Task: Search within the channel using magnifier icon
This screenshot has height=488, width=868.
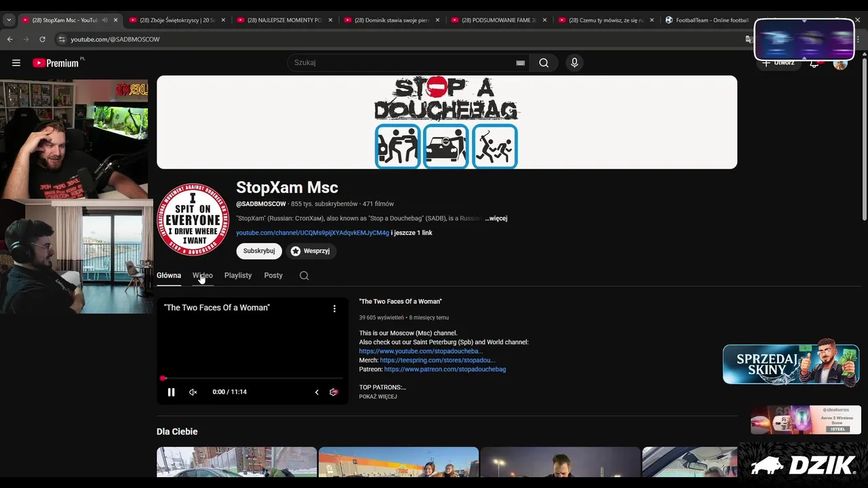Action: [304, 275]
